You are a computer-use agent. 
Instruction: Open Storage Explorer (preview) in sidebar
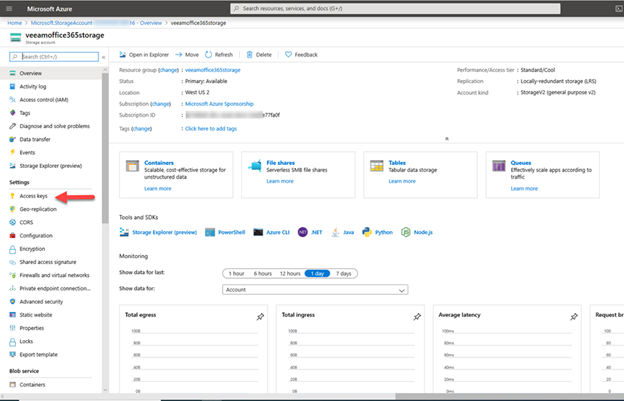(51, 166)
